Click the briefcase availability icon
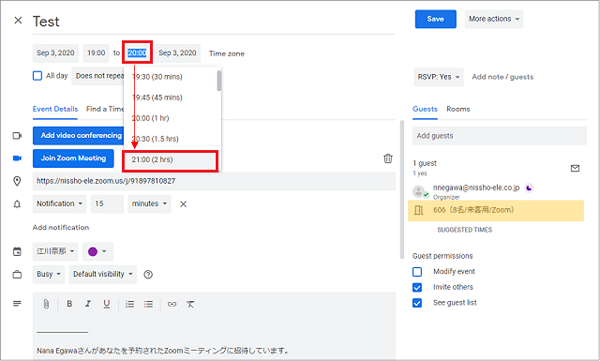Viewport: 600px width, 361px height. pos(17,274)
